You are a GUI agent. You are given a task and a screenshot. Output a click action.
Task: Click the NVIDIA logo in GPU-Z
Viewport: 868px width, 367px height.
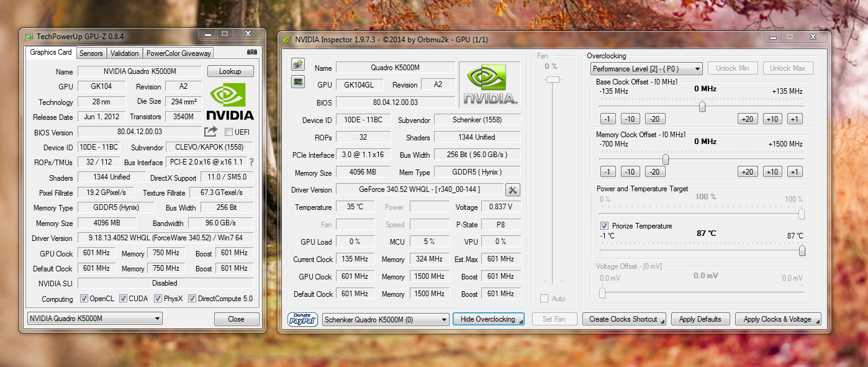(230, 101)
